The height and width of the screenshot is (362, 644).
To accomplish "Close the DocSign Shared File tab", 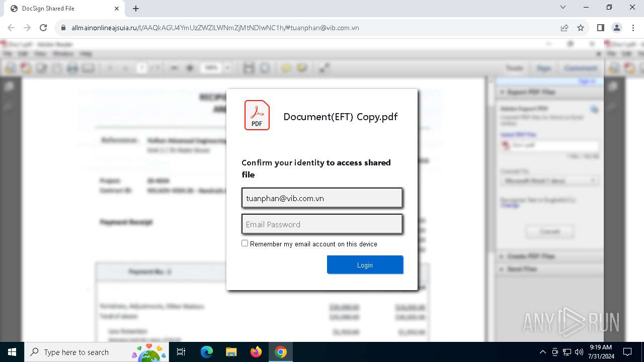I will tap(117, 9).
